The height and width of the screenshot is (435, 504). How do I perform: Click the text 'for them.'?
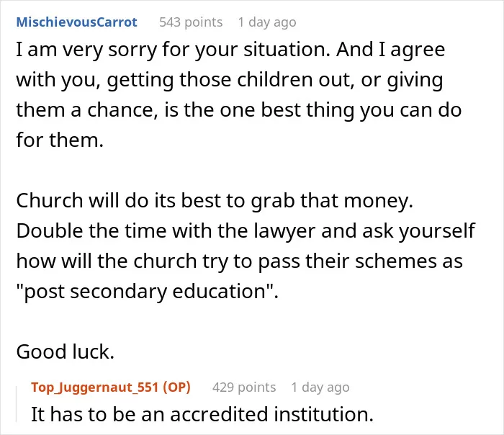60,140
